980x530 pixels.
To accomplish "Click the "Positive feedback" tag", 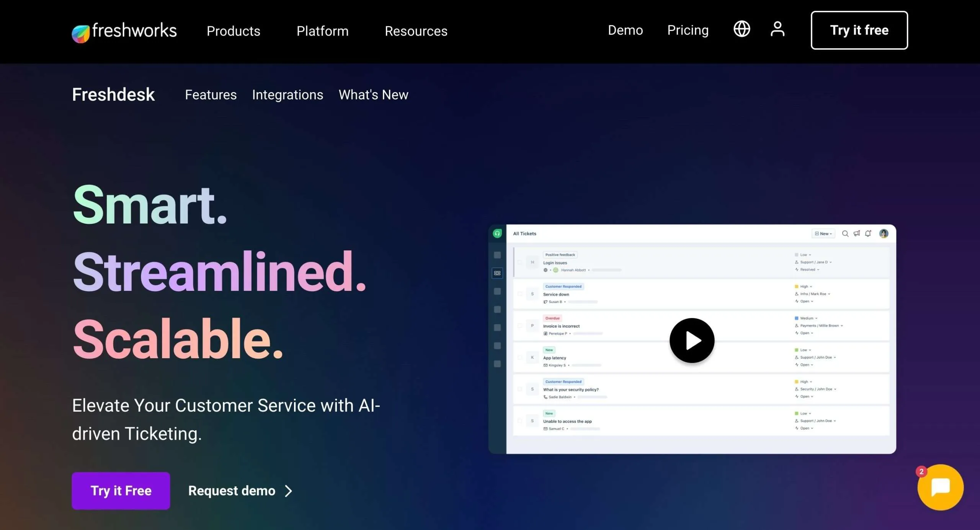I will tap(560, 255).
